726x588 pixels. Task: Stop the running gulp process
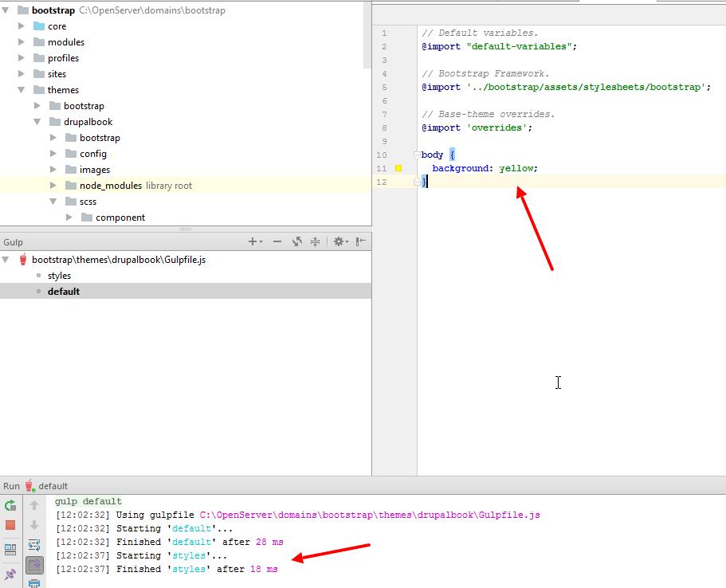[10, 525]
